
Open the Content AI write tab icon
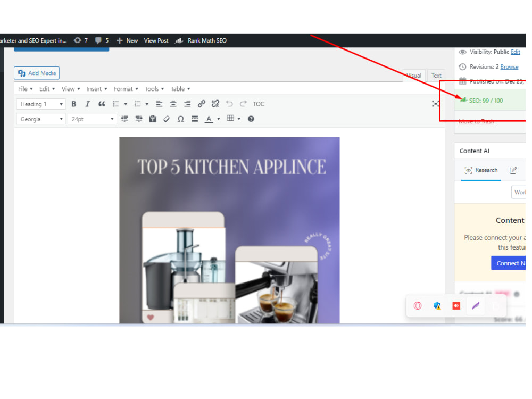pos(513,170)
